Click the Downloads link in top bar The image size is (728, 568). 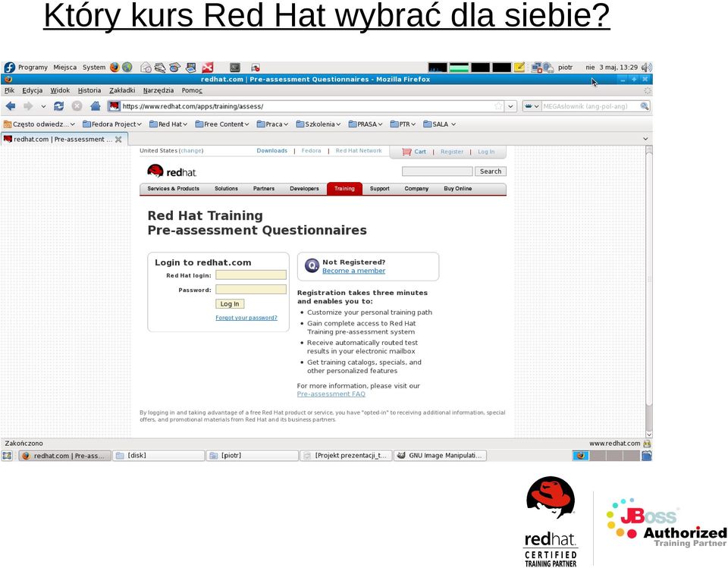pos(272,151)
